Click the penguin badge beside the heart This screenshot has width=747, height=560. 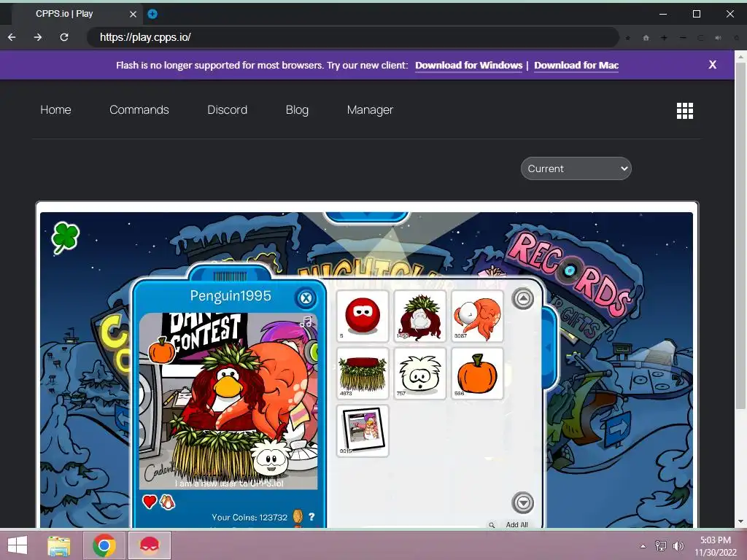coord(167,502)
